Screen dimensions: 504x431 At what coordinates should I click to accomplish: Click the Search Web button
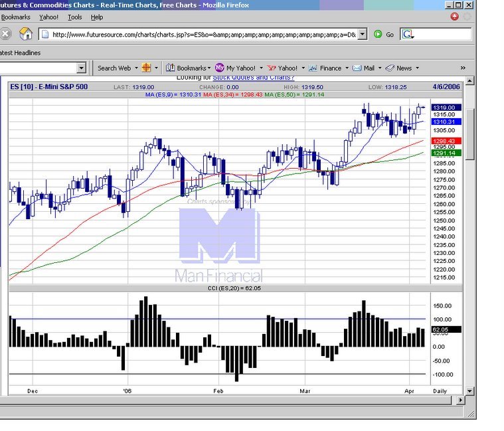tap(114, 68)
